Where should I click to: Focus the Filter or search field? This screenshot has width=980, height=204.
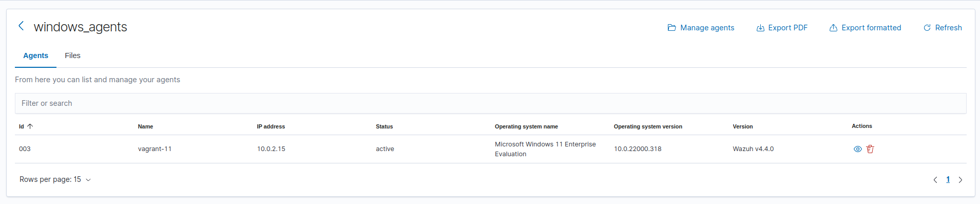pos(490,103)
